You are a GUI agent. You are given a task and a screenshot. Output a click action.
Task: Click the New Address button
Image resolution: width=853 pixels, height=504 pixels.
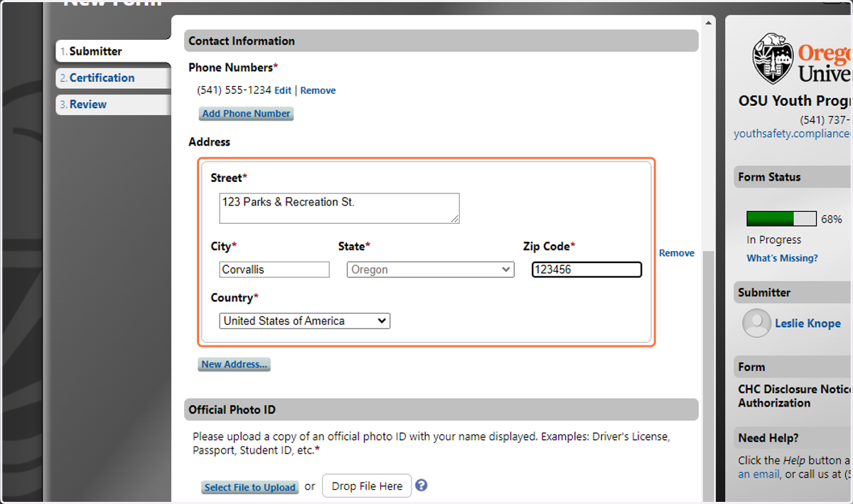click(x=234, y=364)
